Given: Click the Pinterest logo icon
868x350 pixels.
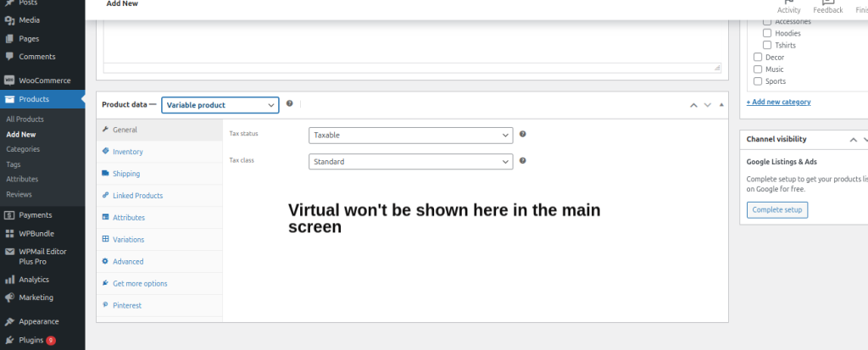Looking at the screenshot, I should pyautogui.click(x=105, y=305).
